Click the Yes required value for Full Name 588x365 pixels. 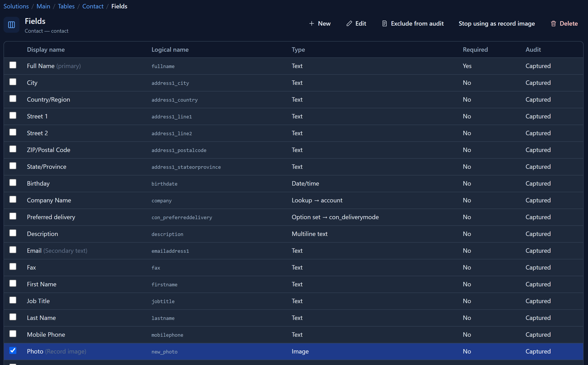point(467,66)
